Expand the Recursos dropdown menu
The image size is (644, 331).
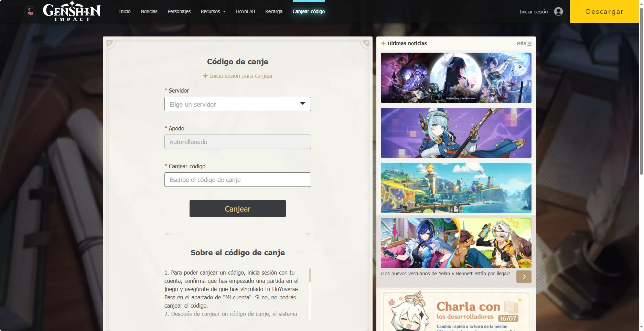tap(213, 11)
